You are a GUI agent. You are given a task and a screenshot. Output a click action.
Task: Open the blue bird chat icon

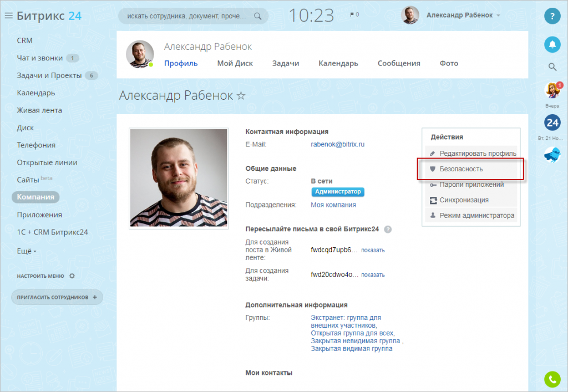pyautogui.click(x=552, y=155)
